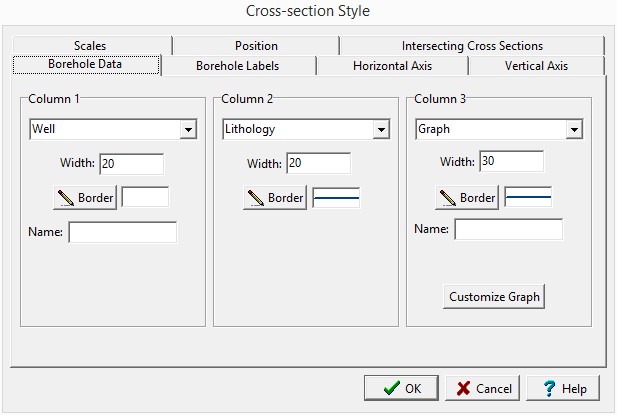Image resolution: width=617 pixels, height=415 pixels.
Task: Click the Column 3 Border pencil button
Action: pos(467,198)
